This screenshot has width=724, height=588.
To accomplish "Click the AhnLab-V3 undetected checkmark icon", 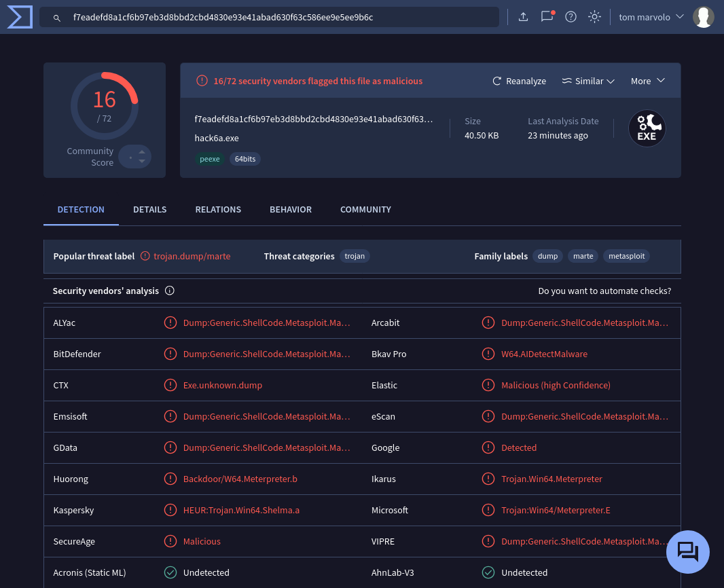I will (488, 572).
